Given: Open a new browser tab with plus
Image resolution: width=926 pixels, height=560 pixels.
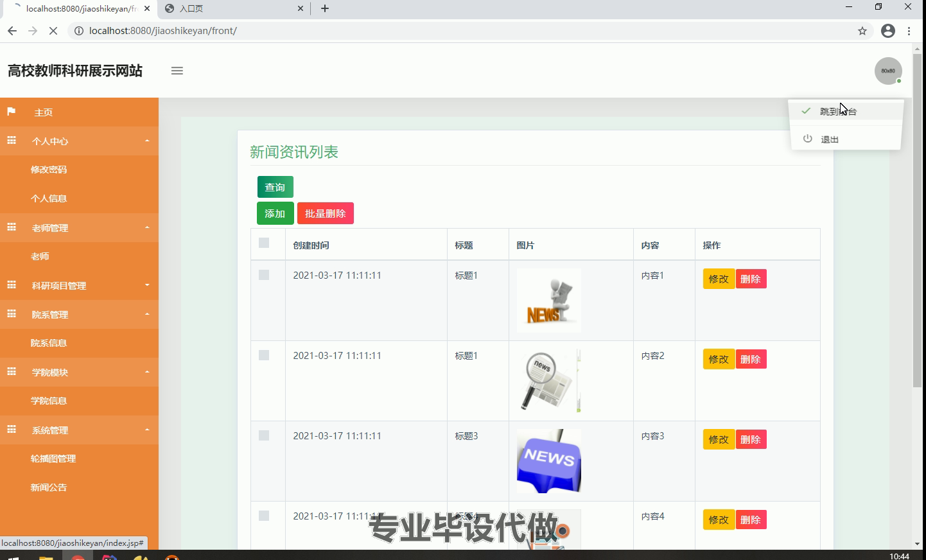Looking at the screenshot, I should point(325,8).
